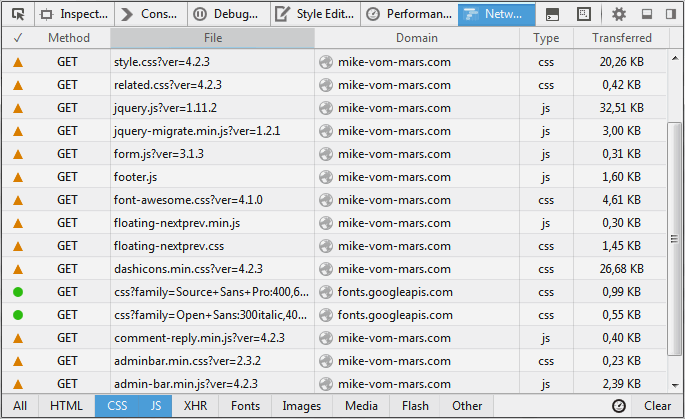The image size is (685, 419).
Task: Click globe icon in form.js row
Action: pyautogui.click(x=326, y=154)
